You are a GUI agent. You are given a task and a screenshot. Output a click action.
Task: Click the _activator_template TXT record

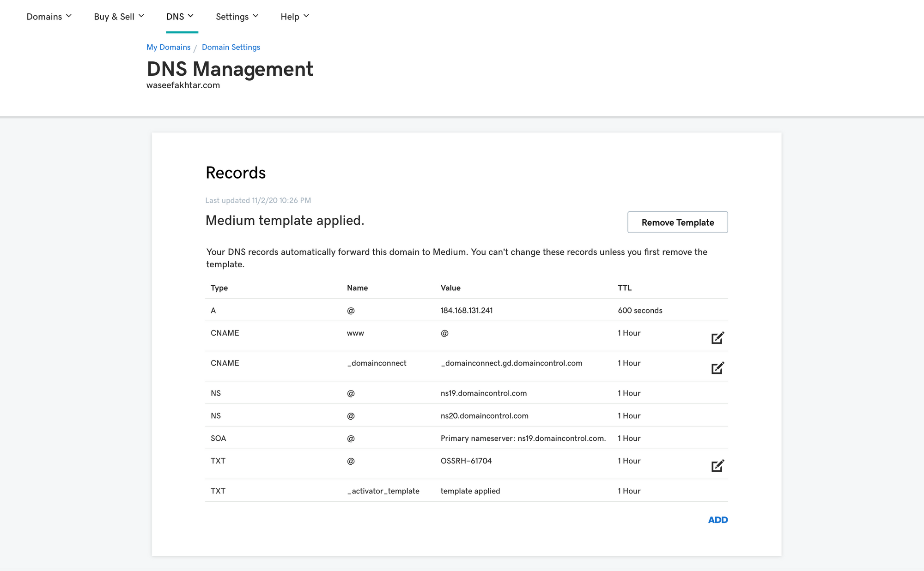383,491
